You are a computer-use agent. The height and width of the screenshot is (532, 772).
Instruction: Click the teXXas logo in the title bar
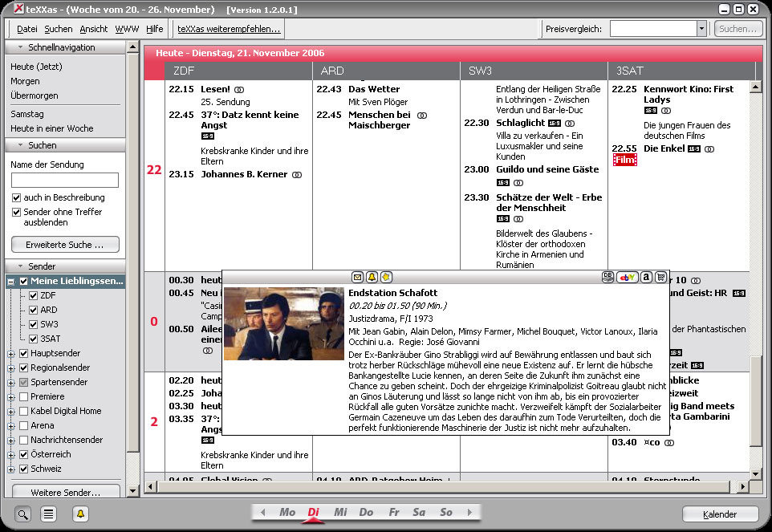[18, 8]
